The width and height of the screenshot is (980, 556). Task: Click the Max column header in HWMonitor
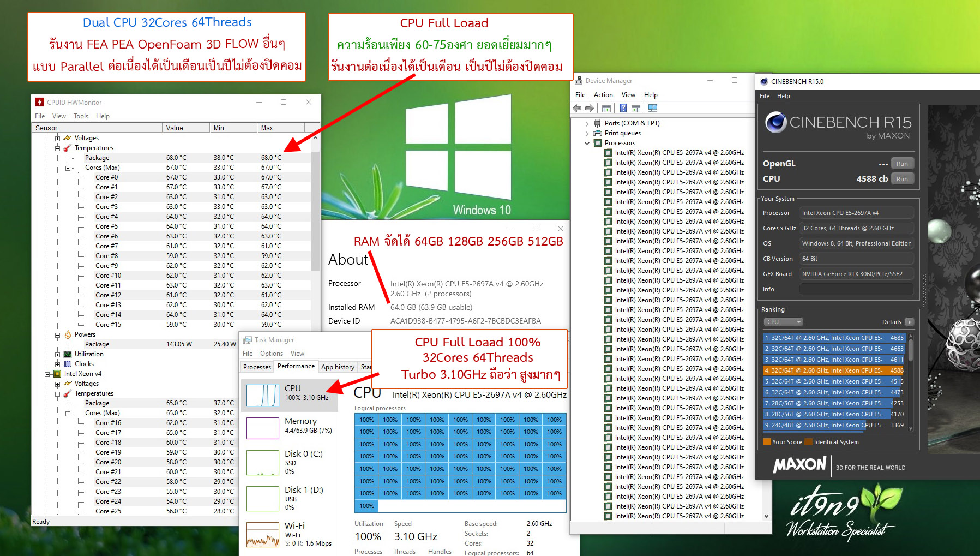tap(280, 128)
